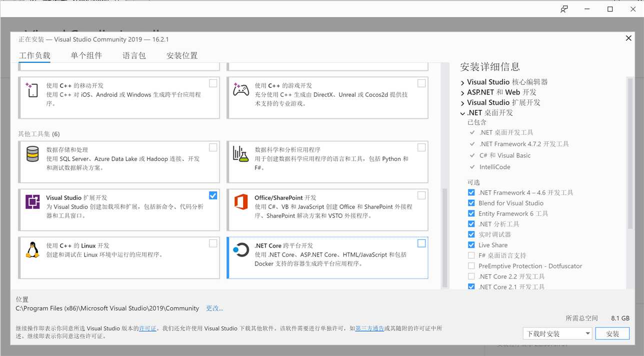Check .NET Core 2.2 development tools
Image resolution: width=644 pixels, height=356 pixels.
point(471,276)
